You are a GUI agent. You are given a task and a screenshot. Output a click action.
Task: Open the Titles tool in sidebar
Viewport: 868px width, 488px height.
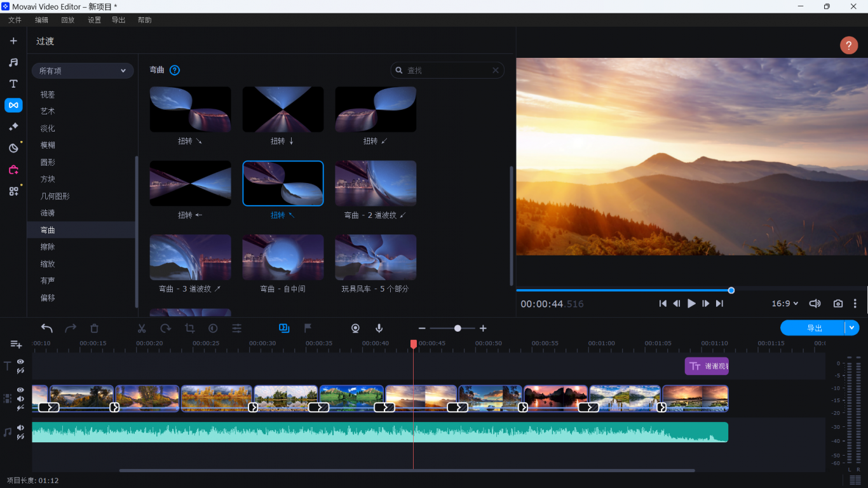point(13,84)
